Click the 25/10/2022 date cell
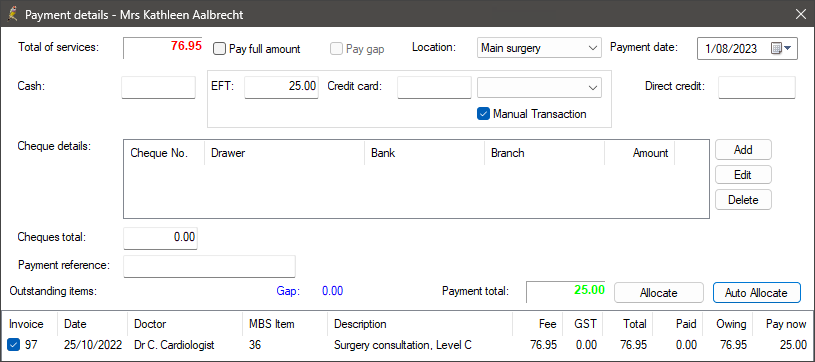 click(93, 345)
